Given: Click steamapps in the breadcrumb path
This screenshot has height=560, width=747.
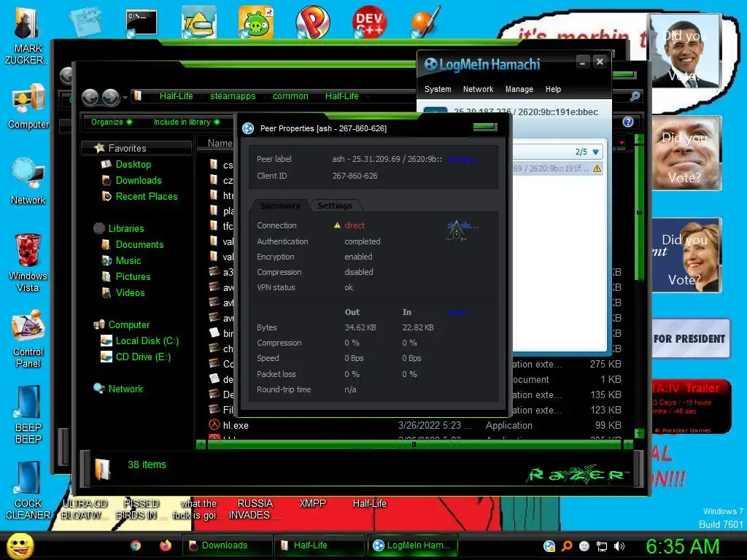Looking at the screenshot, I should pos(233,96).
